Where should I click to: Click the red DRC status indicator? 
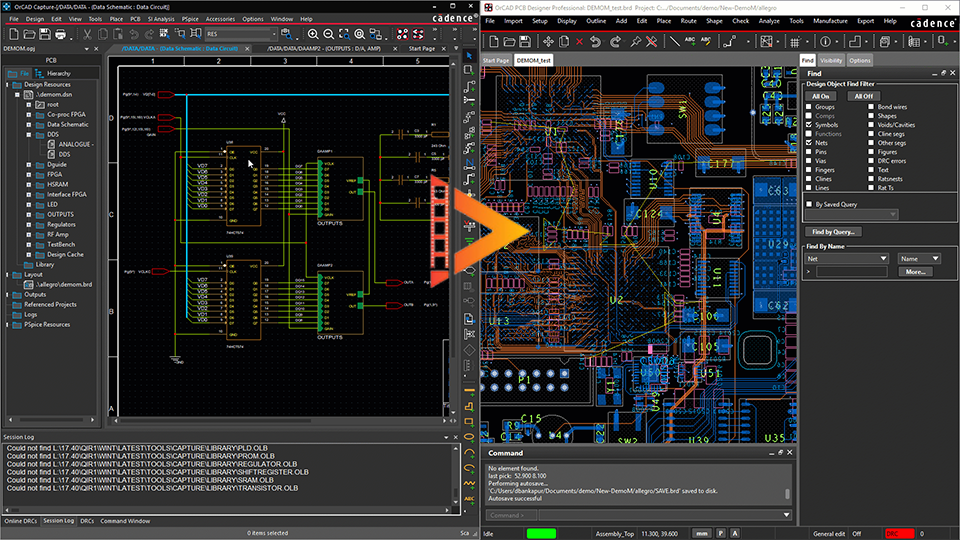pyautogui.click(x=899, y=534)
